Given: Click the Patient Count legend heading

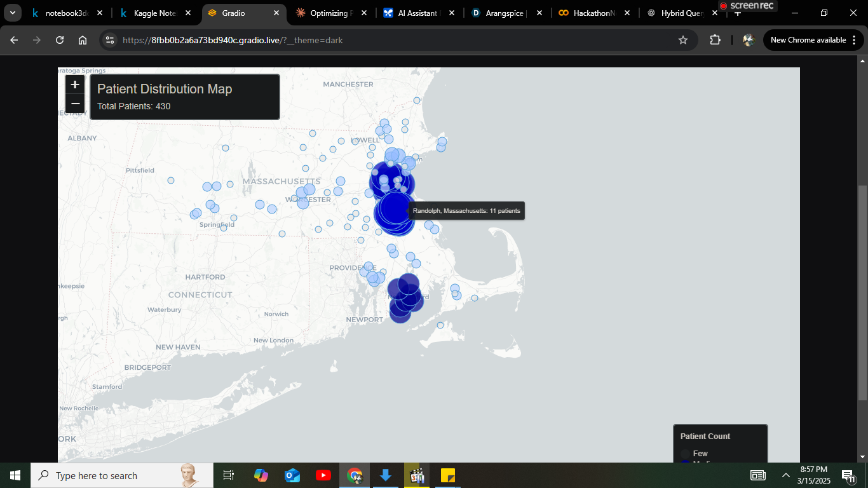Looking at the screenshot, I should coord(705,437).
